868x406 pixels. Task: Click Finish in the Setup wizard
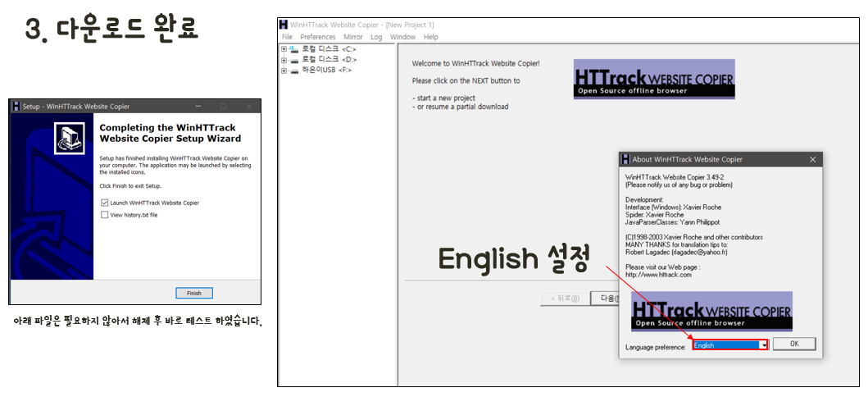tap(193, 293)
